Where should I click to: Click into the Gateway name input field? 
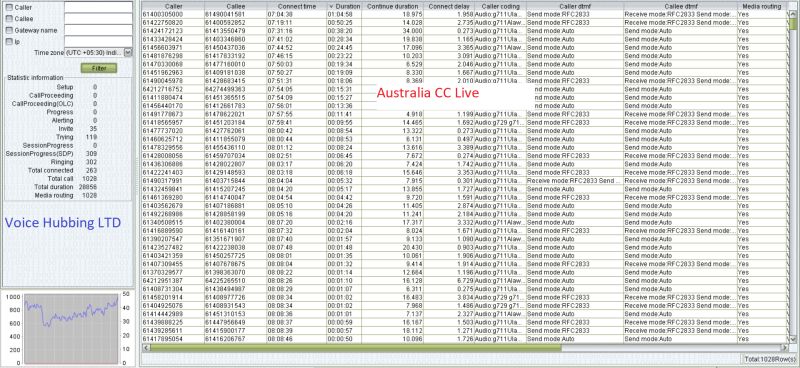(98, 30)
